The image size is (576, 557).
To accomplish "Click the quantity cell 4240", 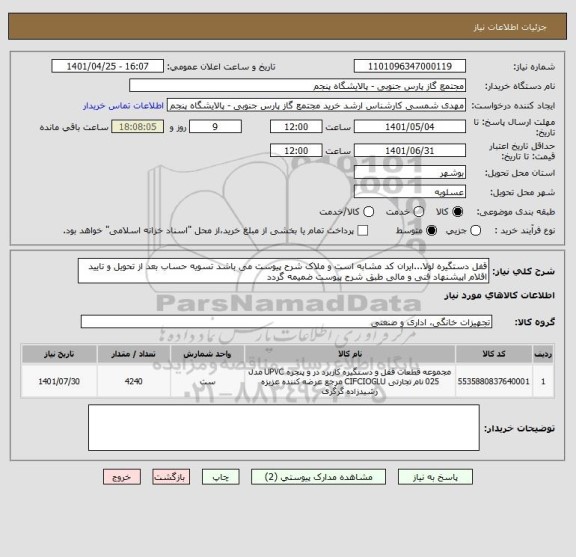I will 133,381.
